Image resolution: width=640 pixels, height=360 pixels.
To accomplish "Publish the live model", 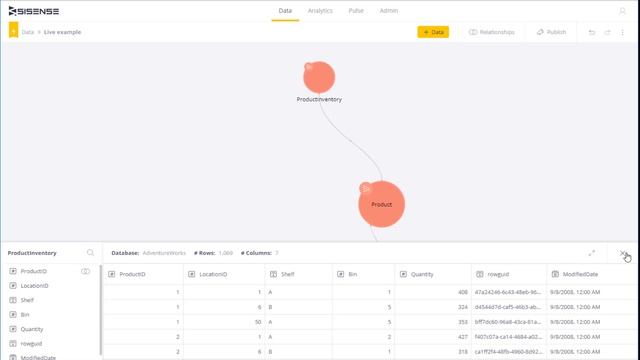I will [x=551, y=32].
